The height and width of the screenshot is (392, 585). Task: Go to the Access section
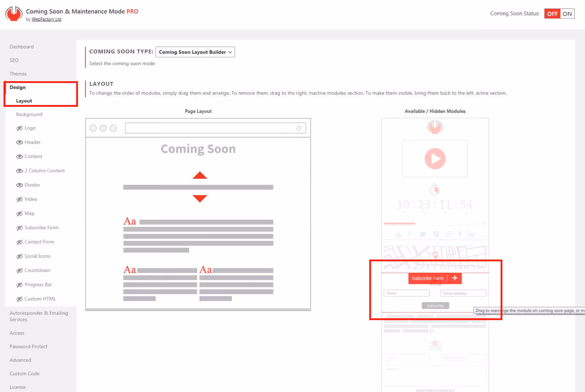click(x=17, y=333)
